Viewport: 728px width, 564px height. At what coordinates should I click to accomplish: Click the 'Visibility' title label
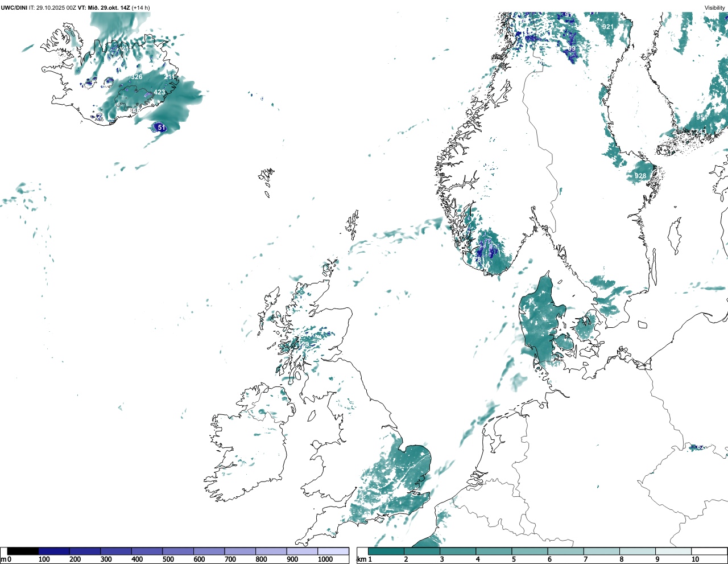tap(714, 8)
